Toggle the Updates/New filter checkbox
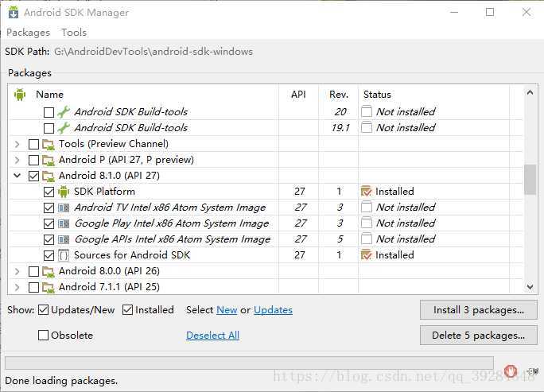Image resolution: width=544 pixels, height=392 pixels. [x=43, y=310]
